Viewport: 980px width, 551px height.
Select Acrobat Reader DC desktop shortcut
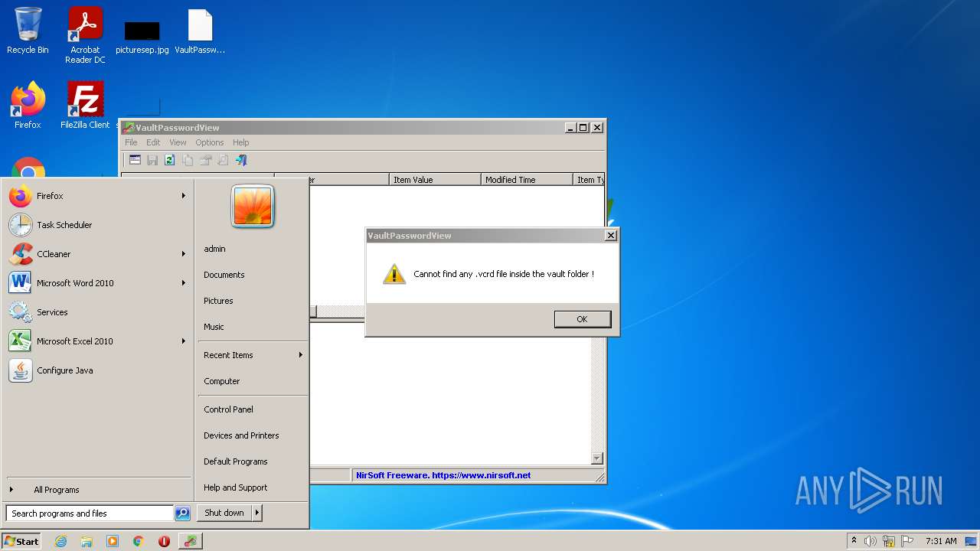click(x=85, y=36)
